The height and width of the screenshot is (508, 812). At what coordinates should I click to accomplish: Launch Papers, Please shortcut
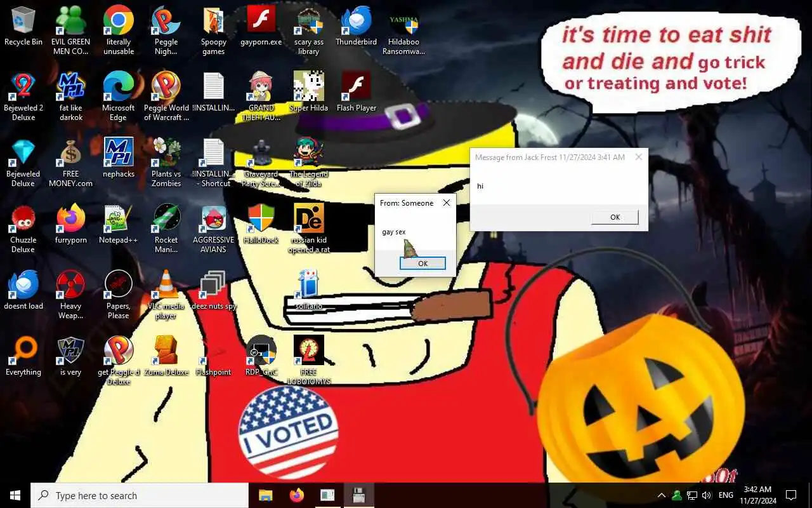pyautogui.click(x=119, y=295)
